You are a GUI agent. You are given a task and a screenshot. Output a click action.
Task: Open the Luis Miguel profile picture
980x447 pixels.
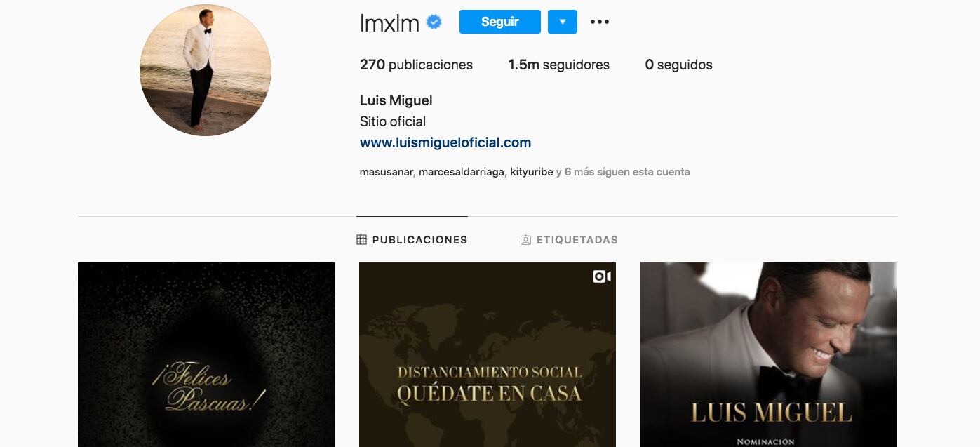click(x=206, y=70)
